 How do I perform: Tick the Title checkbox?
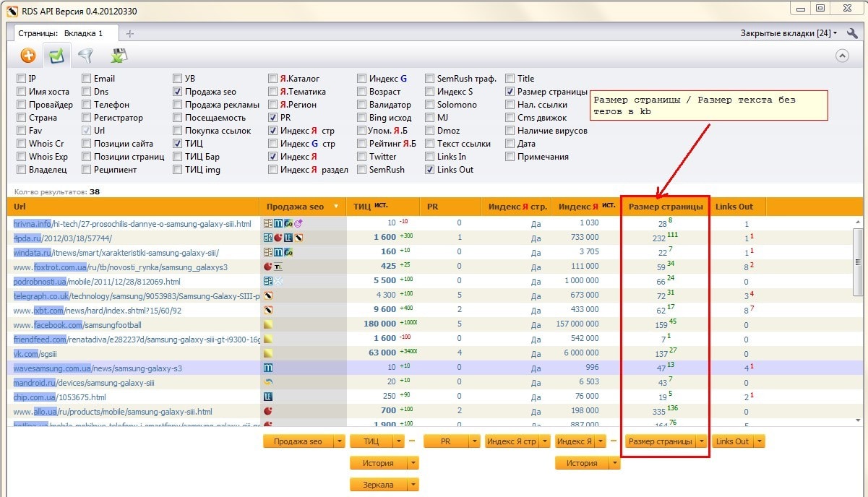510,79
